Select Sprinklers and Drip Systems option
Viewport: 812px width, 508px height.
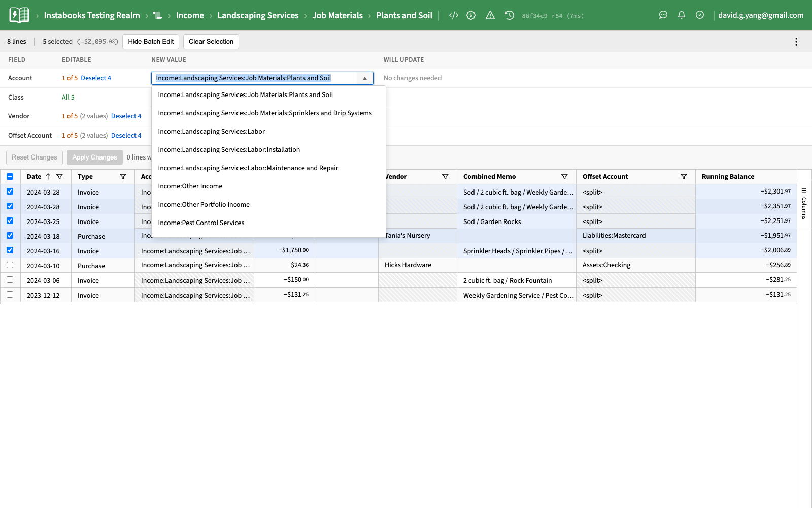tap(268, 113)
